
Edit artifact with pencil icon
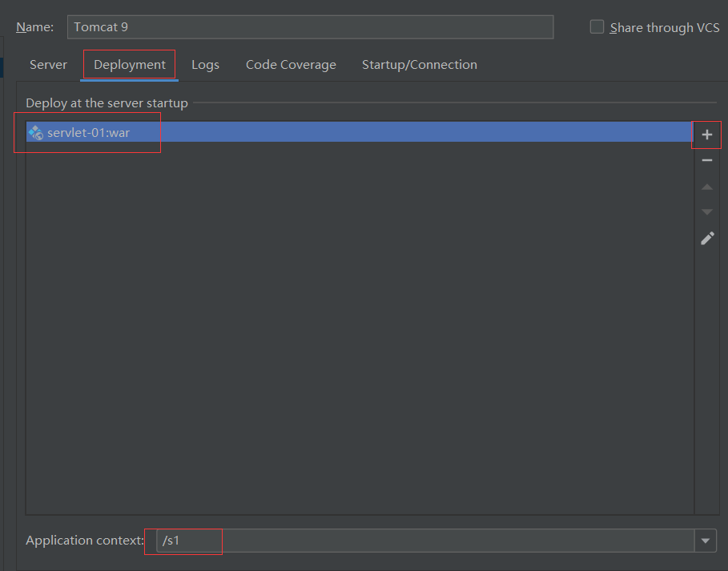707,239
